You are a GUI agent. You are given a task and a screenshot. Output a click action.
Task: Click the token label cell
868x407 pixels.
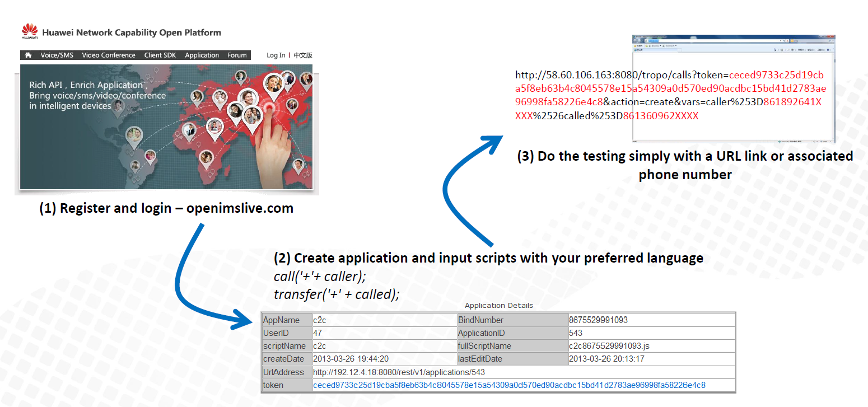tap(287, 385)
